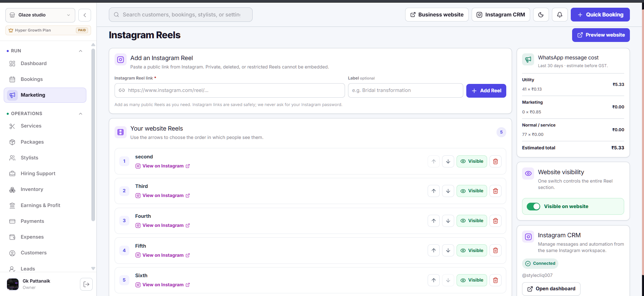
Task: Collapse sidebar with chevron button
Action: tap(85, 15)
